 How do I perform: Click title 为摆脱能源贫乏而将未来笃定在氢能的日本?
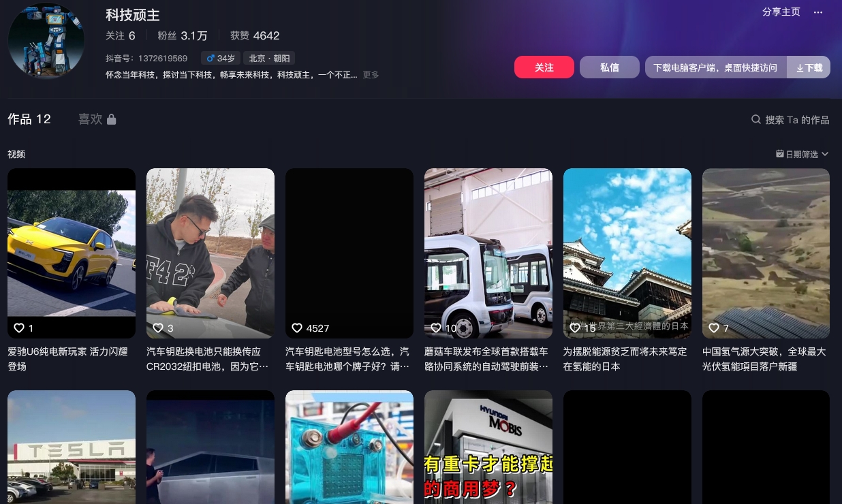coord(625,359)
